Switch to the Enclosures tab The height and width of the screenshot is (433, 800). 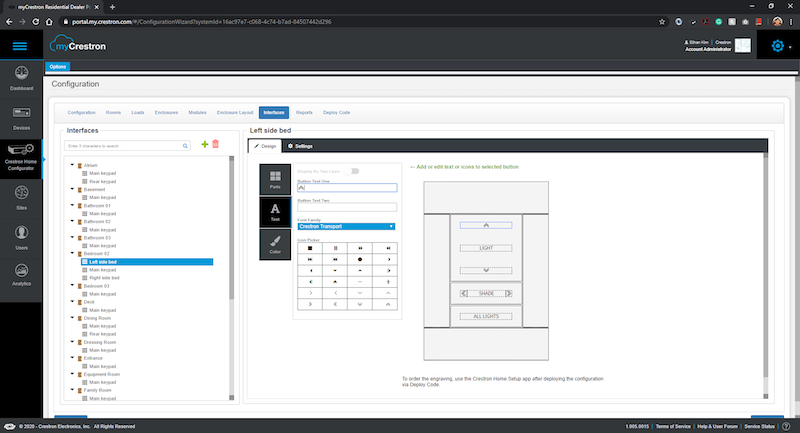click(x=166, y=113)
